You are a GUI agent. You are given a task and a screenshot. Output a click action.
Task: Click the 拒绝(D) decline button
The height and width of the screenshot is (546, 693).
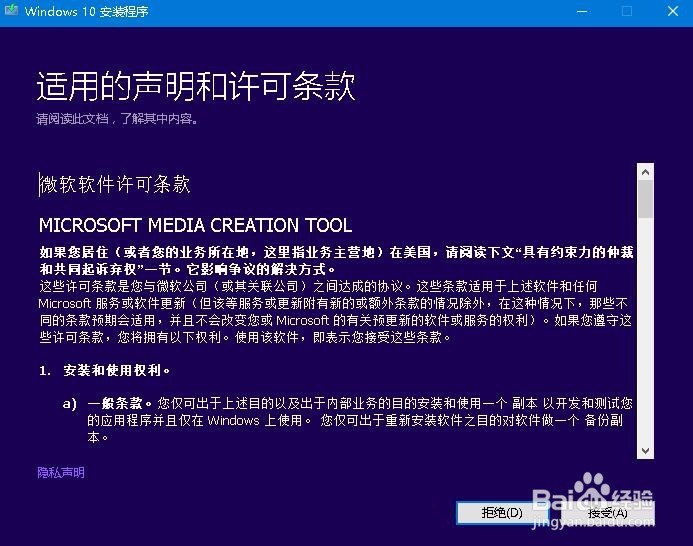(502, 513)
